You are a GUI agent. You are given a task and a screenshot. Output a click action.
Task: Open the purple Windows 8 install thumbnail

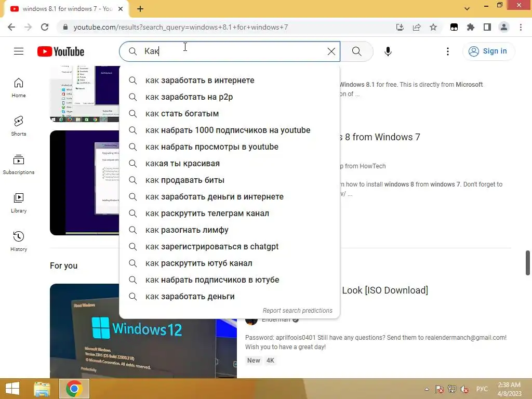(85, 182)
